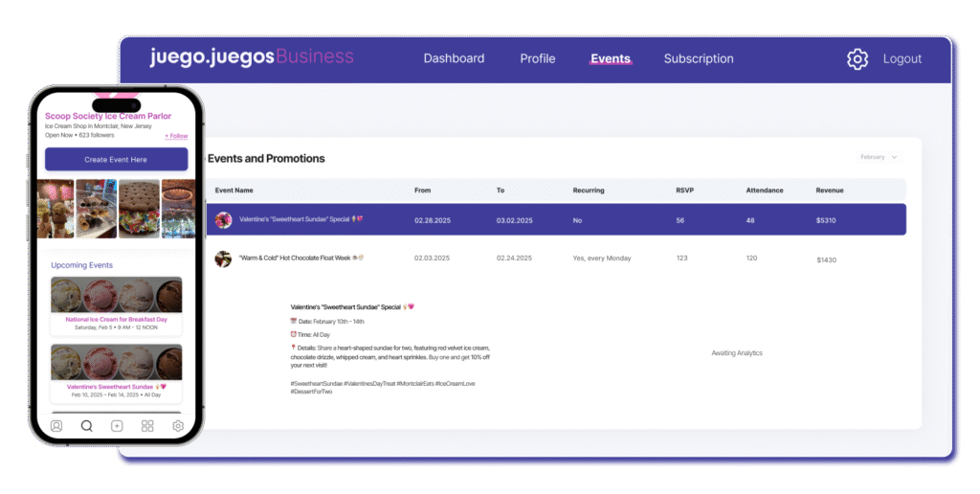
Task: Tap search icon in phone bottom bar
Action: tap(86, 426)
